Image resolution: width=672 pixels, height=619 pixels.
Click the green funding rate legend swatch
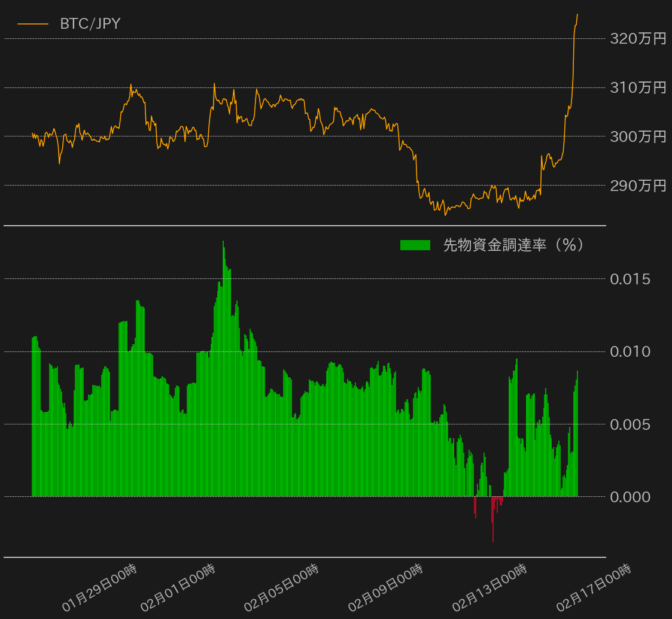click(x=415, y=245)
